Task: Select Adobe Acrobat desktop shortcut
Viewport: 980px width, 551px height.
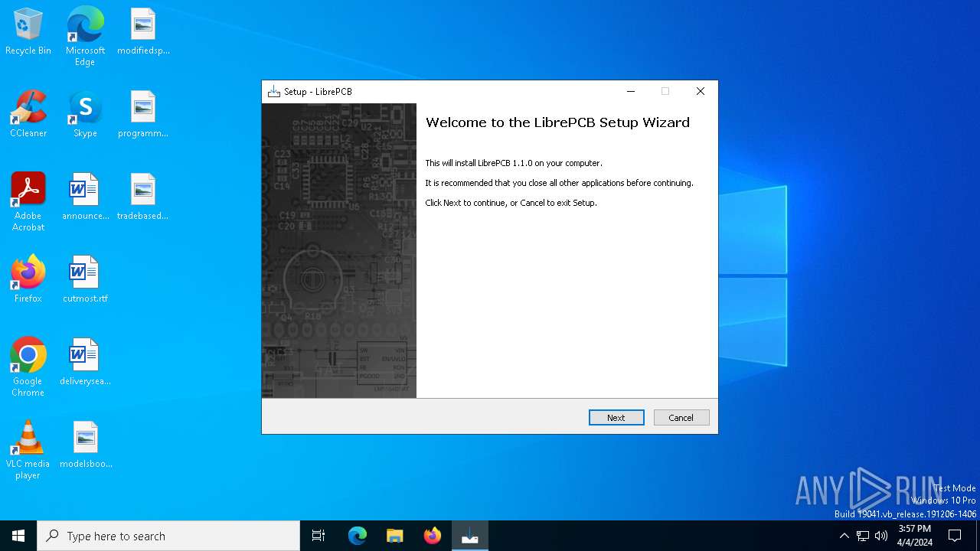Action: (28, 202)
